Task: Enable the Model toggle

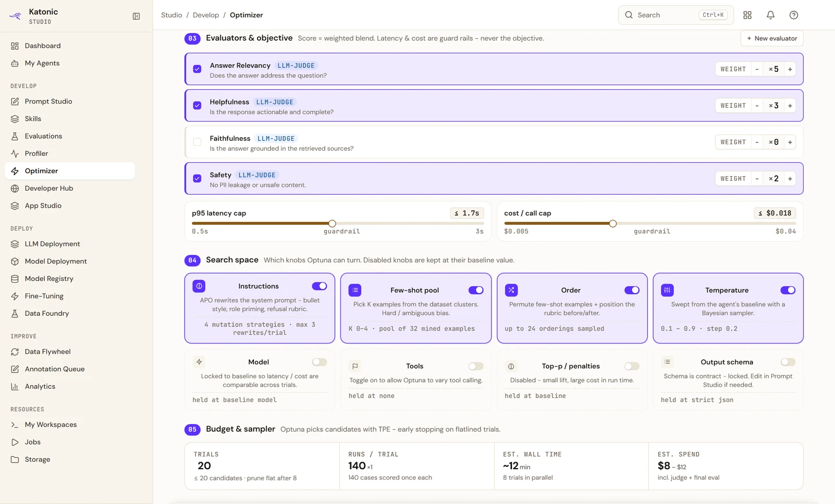Action: point(320,362)
